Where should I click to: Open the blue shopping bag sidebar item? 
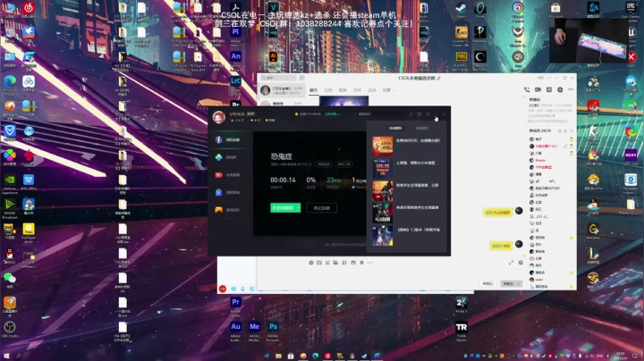228,192
